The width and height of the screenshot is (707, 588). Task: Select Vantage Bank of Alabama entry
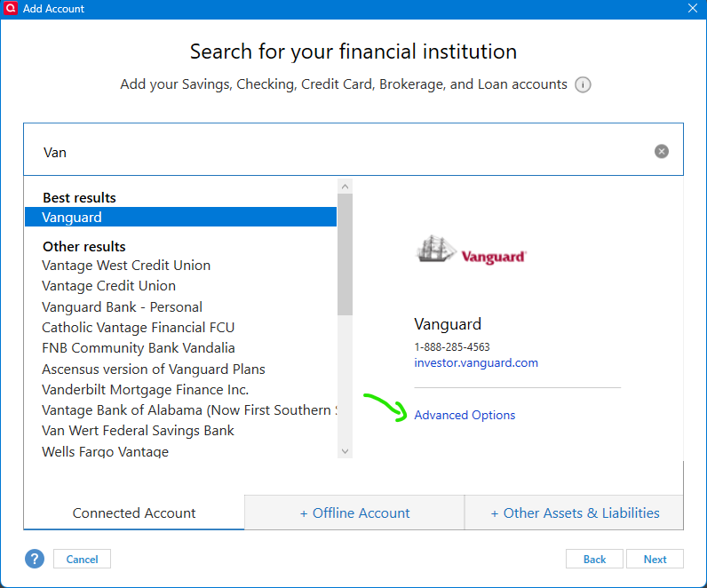(x=189, y=410)
